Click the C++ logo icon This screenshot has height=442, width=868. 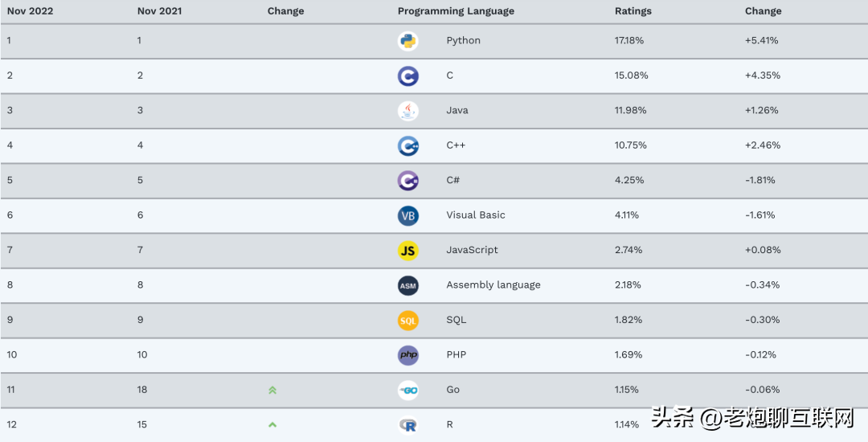(x=407, y=145)
